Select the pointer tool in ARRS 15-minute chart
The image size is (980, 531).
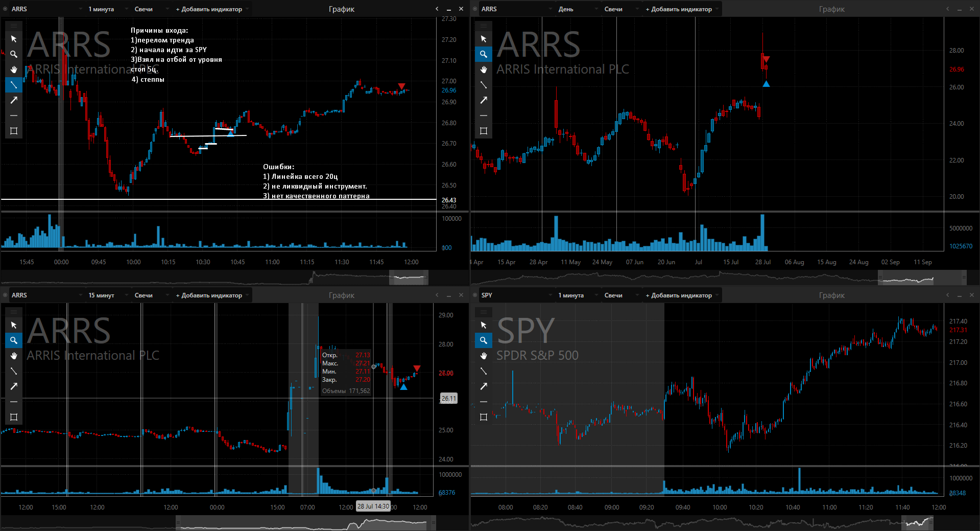(14, 325)
